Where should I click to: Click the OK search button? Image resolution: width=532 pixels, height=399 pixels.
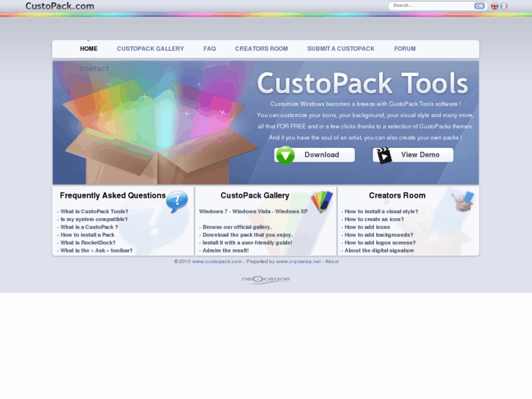coord(479,6)
